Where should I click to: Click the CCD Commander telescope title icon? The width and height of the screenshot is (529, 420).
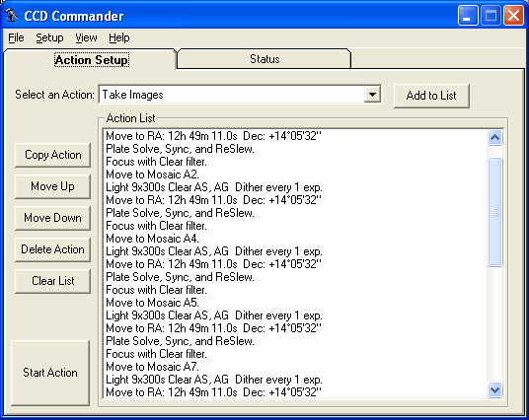[12, 15]
